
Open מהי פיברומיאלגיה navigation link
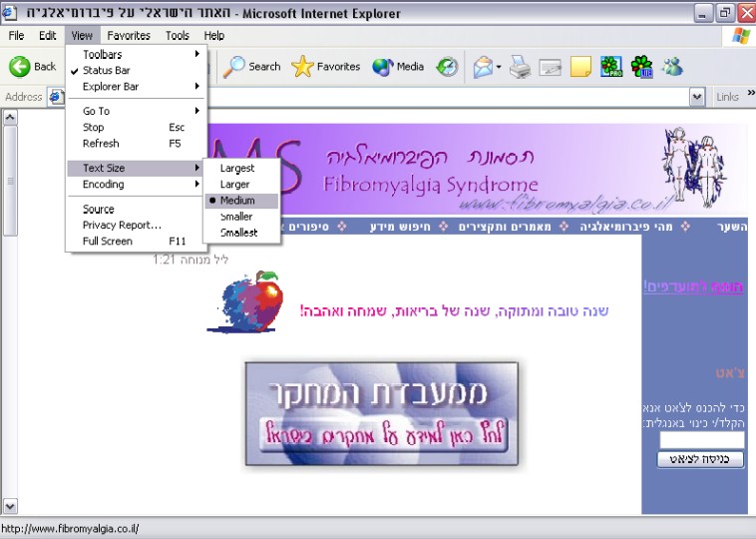coord(625,227)
